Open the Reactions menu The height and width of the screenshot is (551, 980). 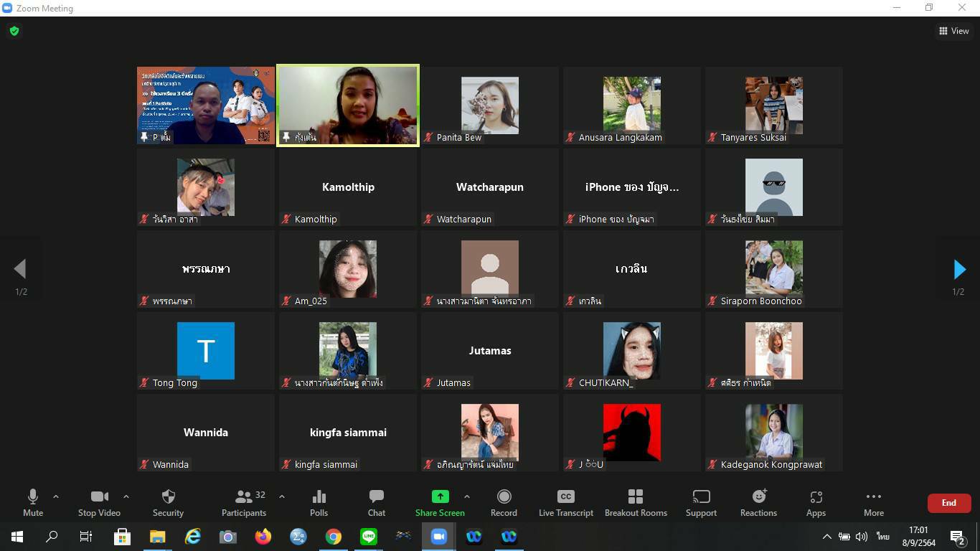[x=758, y=502]
